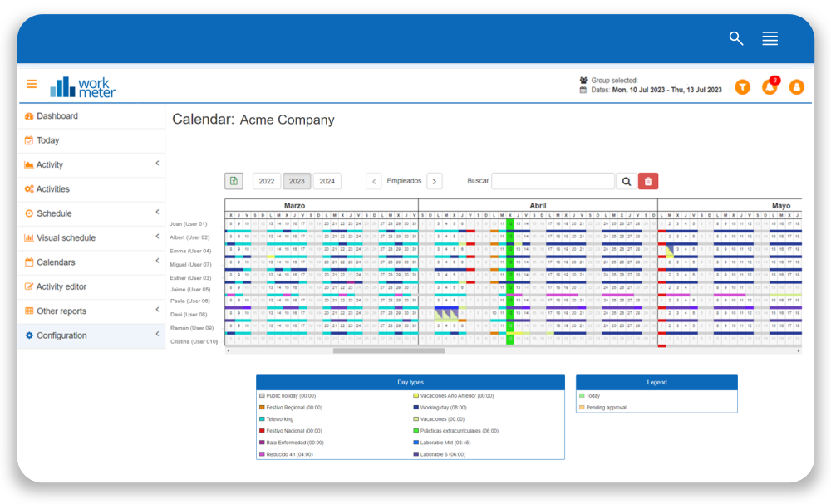Export calendar using the Excel icon
The image size is (831, 504).
pyautogui.click(x=234, y=181)
